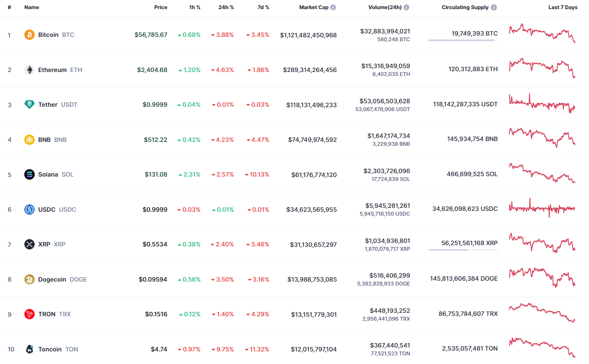
Task: Click the Bitcoin BTC coin logo
Action: tap(29, 35)
